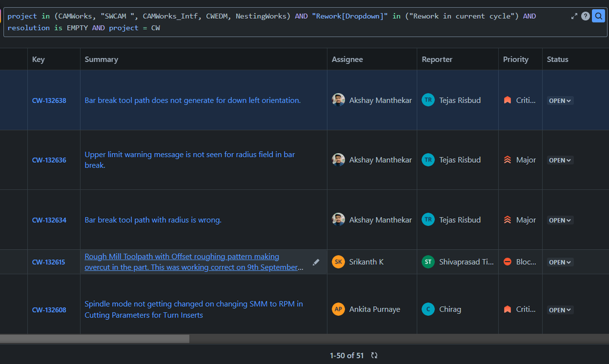Viewport: 609px width, 364px height.
Task: Open the OPEN status dropdown for CW-132615
Action: coord(559,262)
